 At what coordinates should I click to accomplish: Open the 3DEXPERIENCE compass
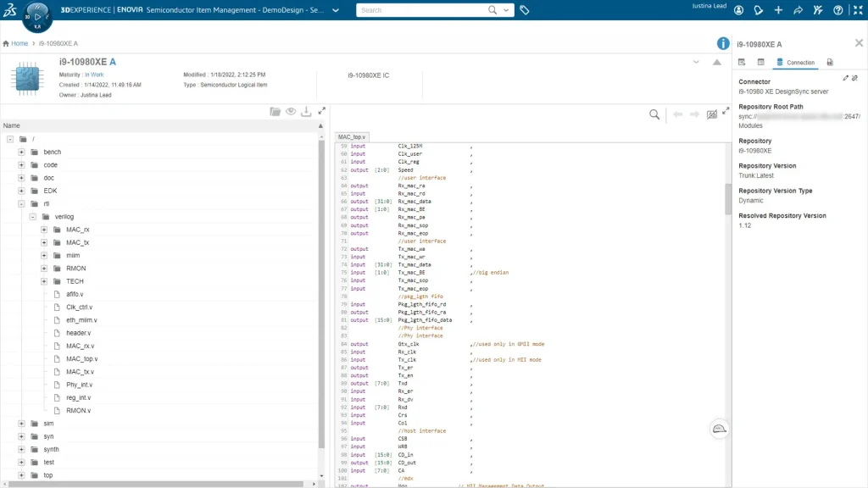click(x=37, y=17)
